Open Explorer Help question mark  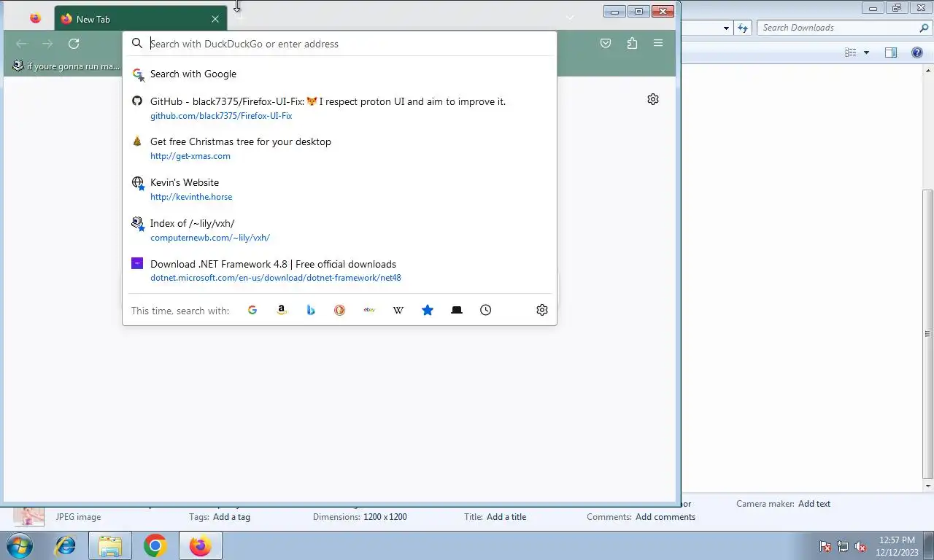(917, 52)
